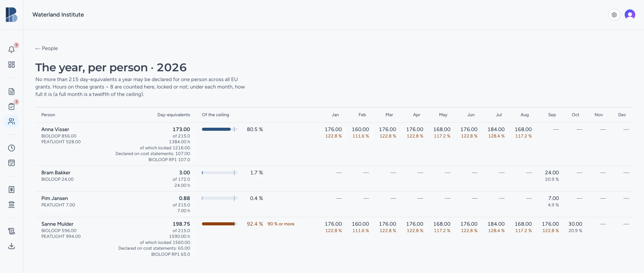This screenshot has height=273, width=644.
Task: Open the user avatar menu
Action: click(630, 15)
